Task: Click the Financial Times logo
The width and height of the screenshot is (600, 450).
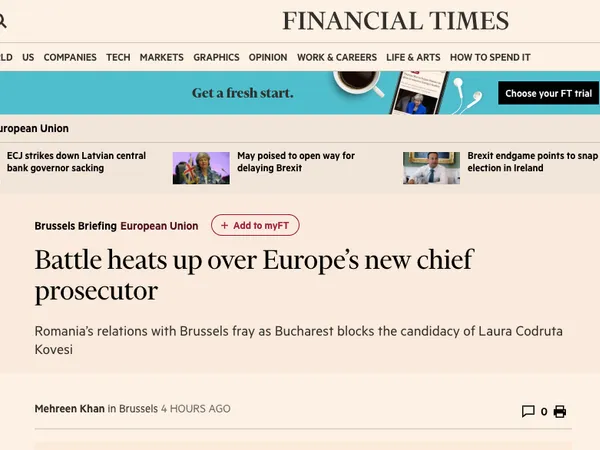Action: coord(395,21)
